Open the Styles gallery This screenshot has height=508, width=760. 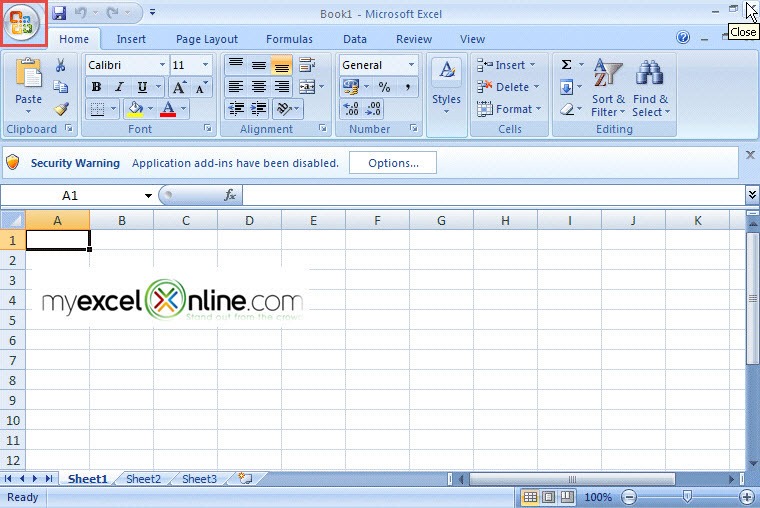point(446,87)
